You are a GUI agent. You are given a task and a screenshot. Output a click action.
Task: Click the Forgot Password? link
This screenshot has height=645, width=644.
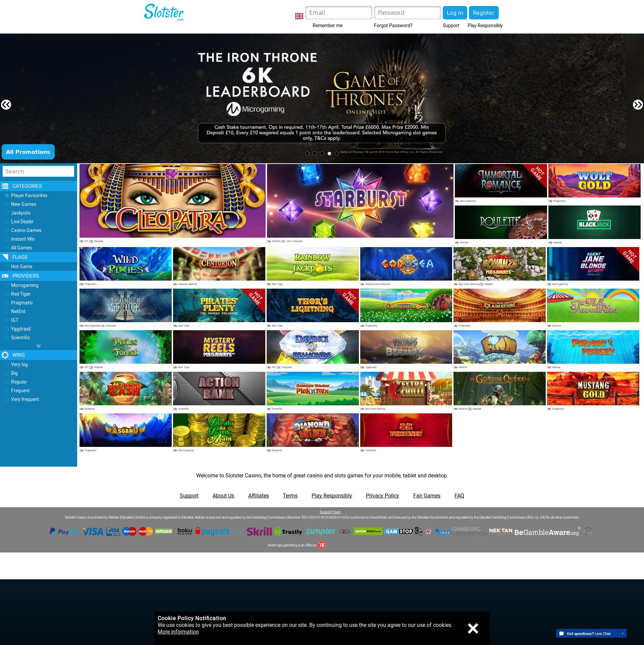(x=393, y=25)
